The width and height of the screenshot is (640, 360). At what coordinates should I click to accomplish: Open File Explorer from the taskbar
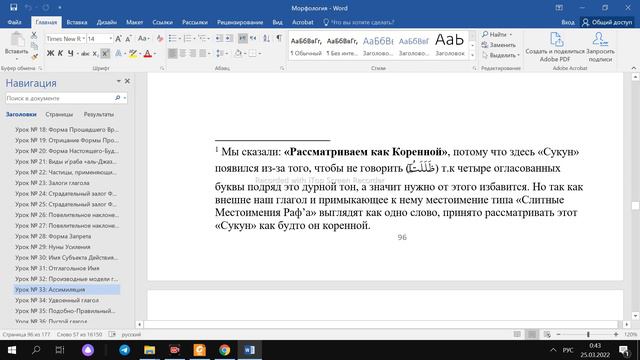pyautogui.click(x=149, y=350)
